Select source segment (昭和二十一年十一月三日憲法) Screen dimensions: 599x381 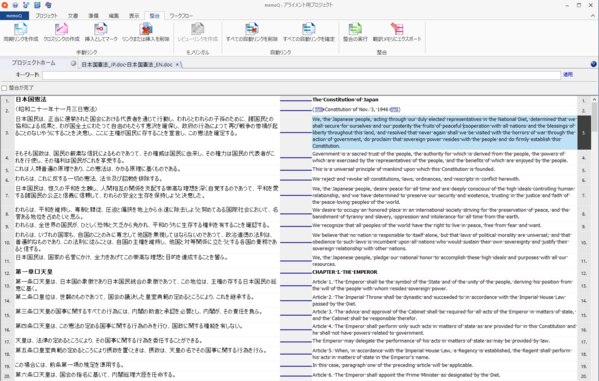56,109
